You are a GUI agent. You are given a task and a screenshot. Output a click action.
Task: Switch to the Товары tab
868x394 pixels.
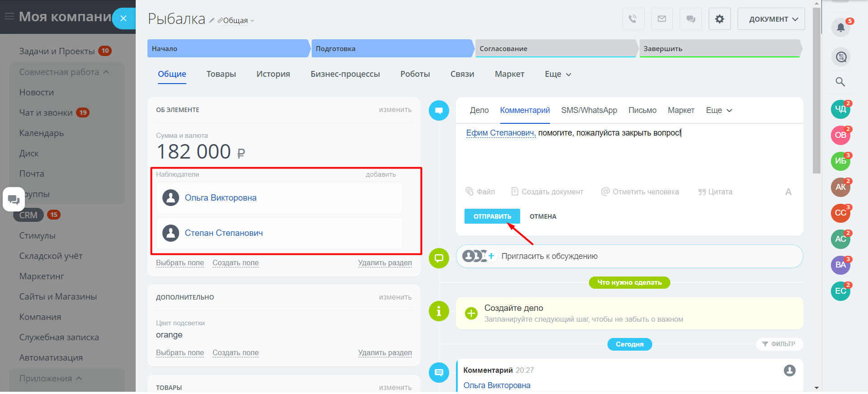(221, 74)
